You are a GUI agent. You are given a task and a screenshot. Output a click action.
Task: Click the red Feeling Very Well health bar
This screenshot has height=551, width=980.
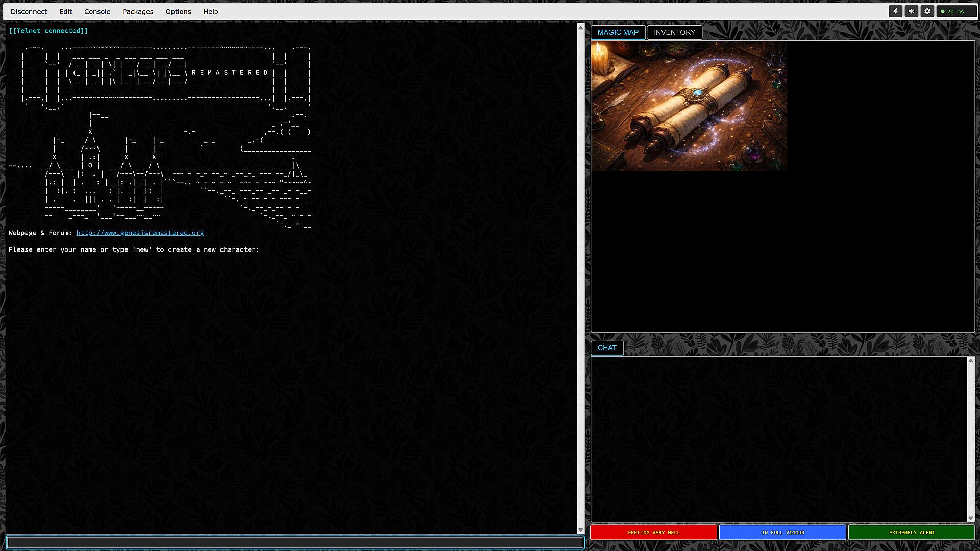pyautogui.click(x=653, y=532)
